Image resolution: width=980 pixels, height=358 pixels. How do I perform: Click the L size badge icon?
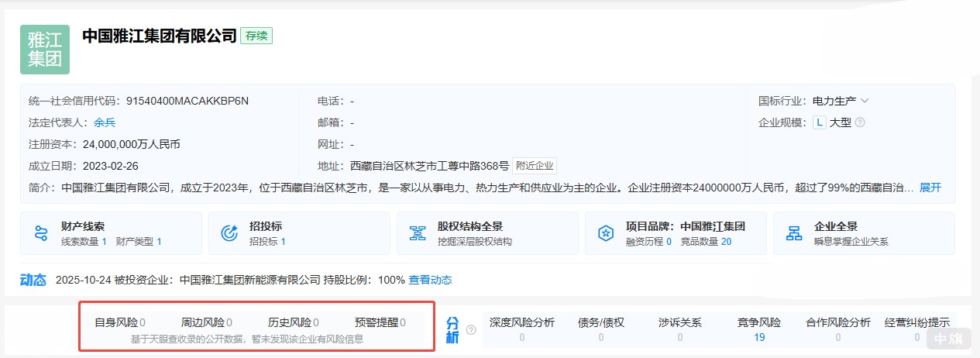(x=819, y=122)
